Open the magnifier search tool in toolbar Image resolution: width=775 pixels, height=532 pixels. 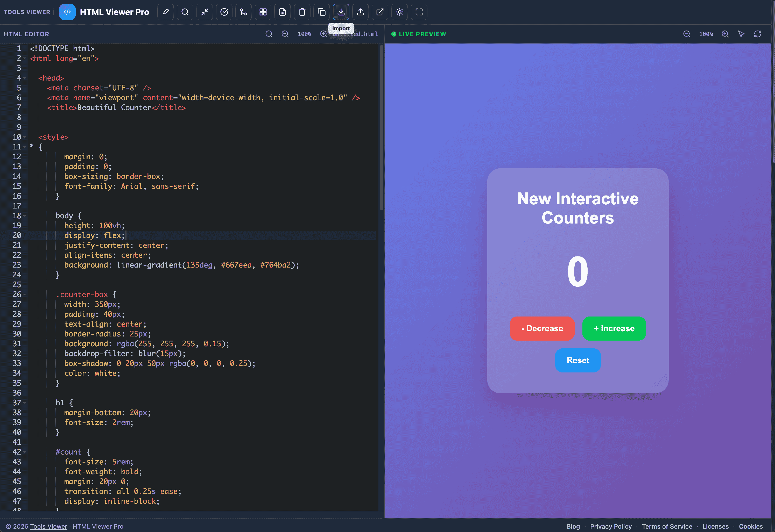[x=185, y=12]
